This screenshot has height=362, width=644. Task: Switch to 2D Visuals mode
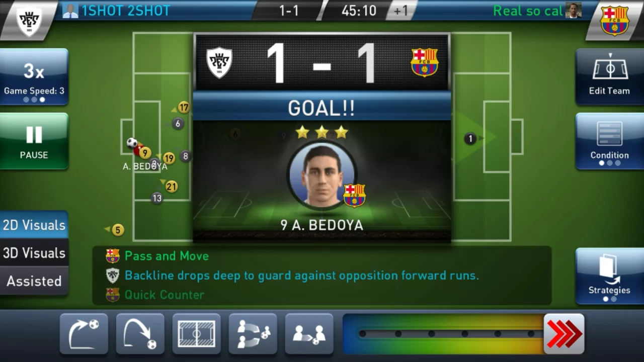pyautogui.click(x=34, y=225)
